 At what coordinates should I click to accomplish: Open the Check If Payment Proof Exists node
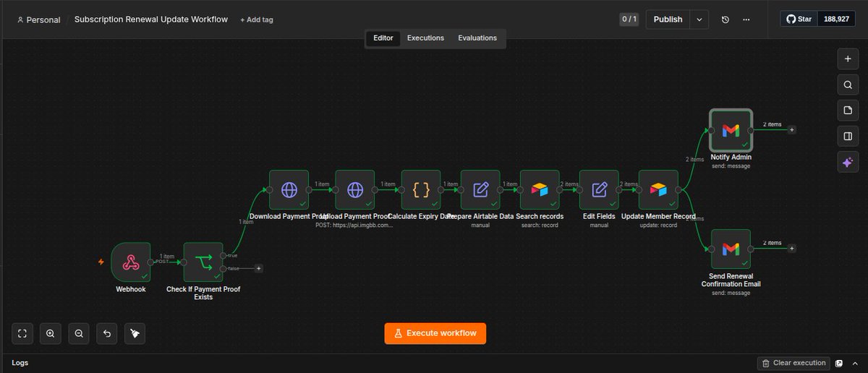[x=203, y=262]
